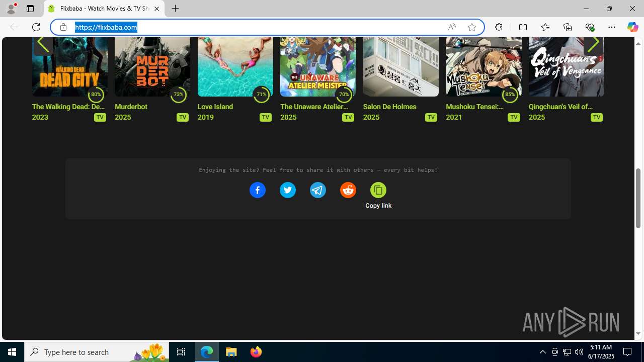Open the Extensions puzzle icon
644x362 pixels.
tap(499, 27)
